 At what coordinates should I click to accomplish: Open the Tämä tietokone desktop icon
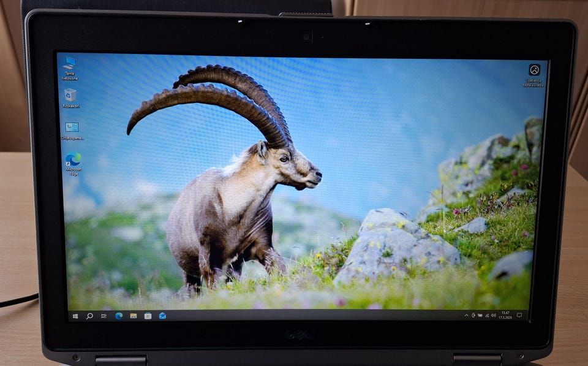point(70,68)
